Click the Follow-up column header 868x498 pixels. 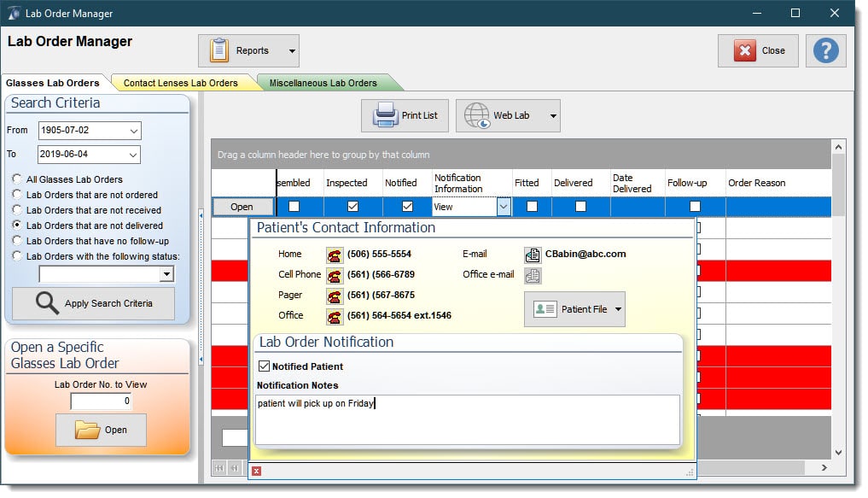(x=695, y=183)
